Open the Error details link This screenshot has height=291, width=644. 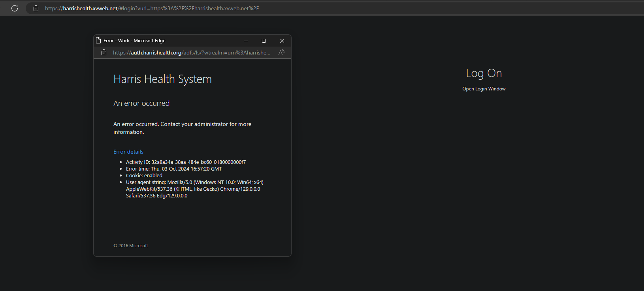(128, 152)
